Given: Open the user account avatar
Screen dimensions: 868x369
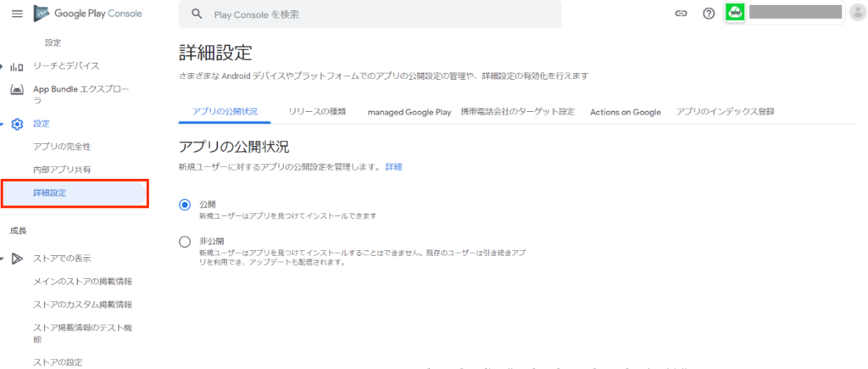Looking at the screenshot, I should pyautogui.click(x=856, y=13).
